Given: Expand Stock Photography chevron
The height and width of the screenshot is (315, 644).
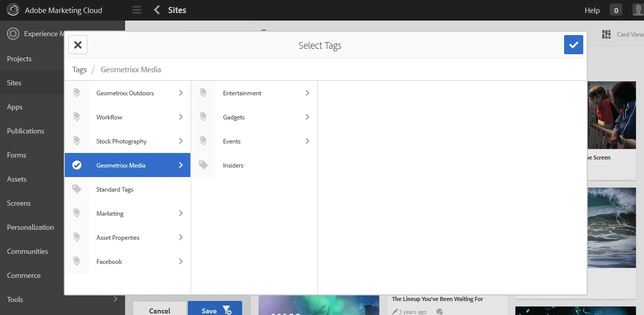Looking at the screenshot, I should pyautogui.click(x=181, y=141).
